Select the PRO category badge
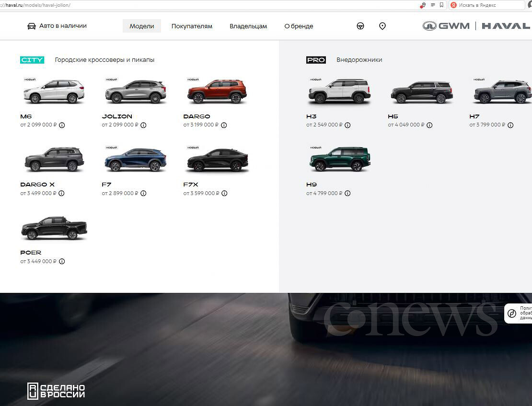The image size is (532, 406). click(316, 60)
